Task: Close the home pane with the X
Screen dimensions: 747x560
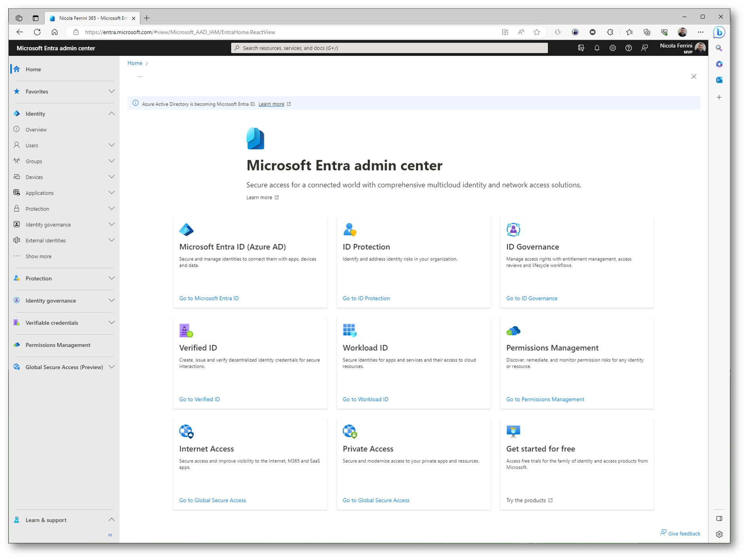Action: click(694, 76)
